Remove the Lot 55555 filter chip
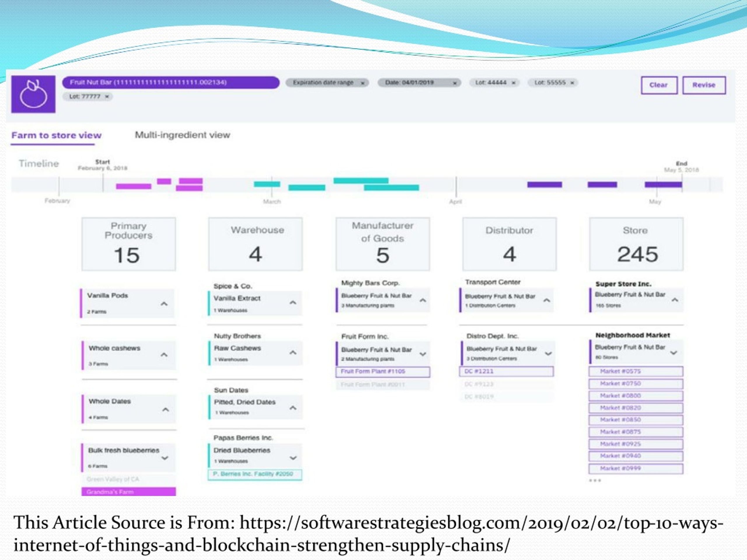This screenshot has height=560, width=747. tap(572, 83)
